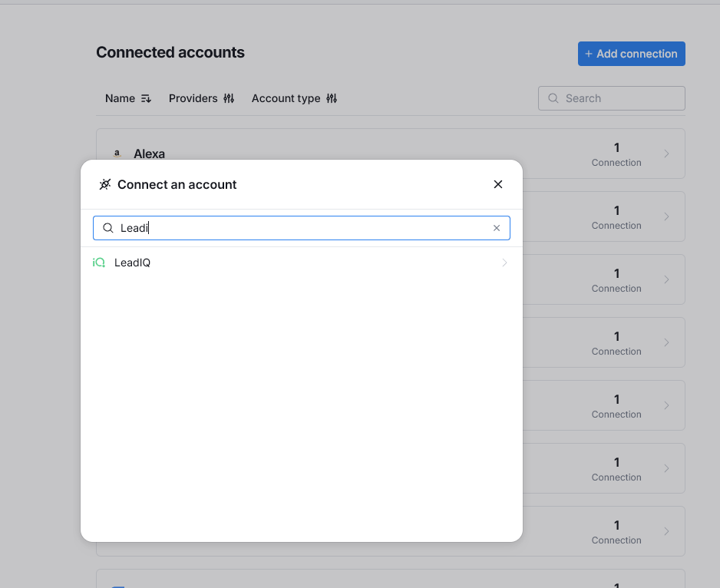The image size is (720, 588).
Task: Click the Name sort icon
Action: click(x=146, y=98)
